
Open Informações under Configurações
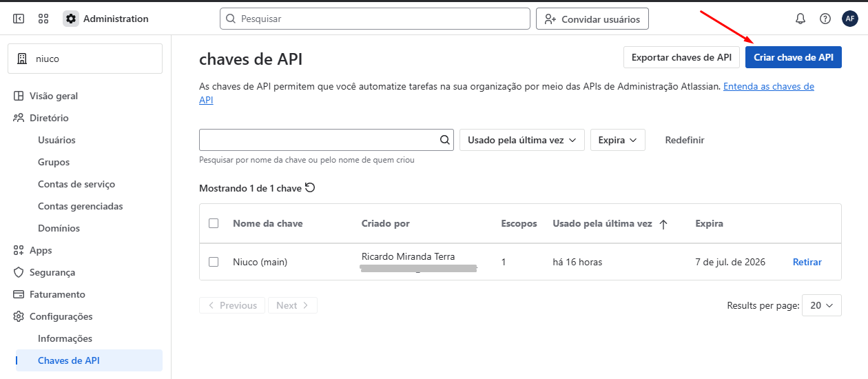pyautogui.click(x=65, y=338)
